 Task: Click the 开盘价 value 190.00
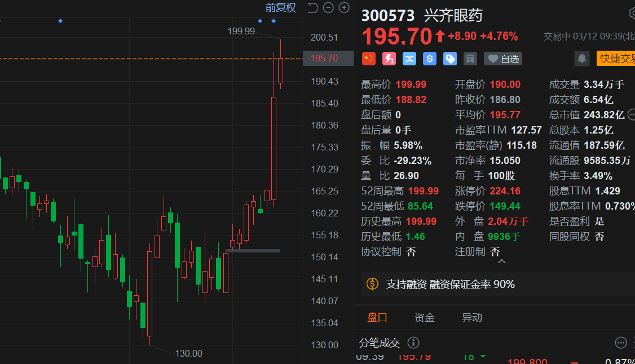click(505, 85)
